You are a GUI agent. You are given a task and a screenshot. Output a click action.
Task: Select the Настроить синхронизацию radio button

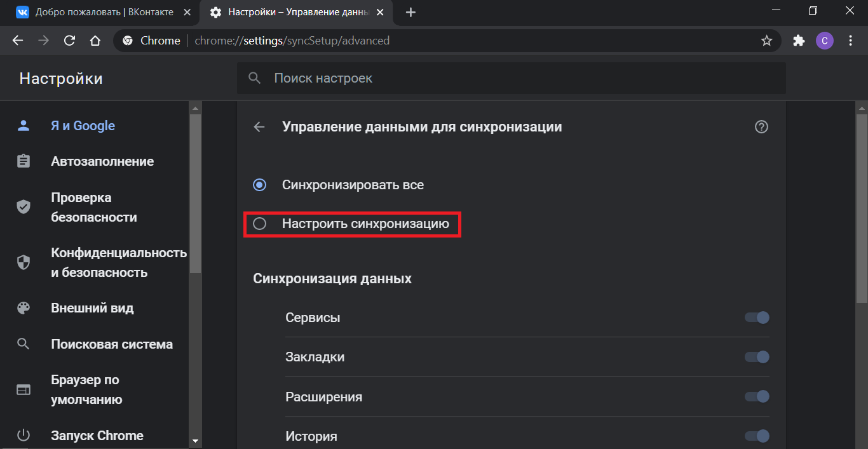[x=259, y=224]
